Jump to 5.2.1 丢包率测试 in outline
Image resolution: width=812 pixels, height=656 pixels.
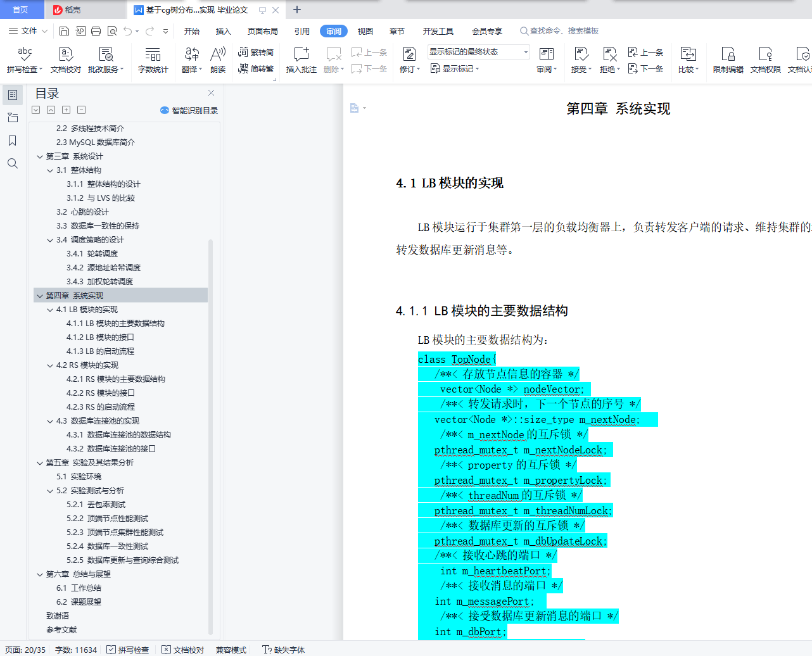click(x=96, y=505)
